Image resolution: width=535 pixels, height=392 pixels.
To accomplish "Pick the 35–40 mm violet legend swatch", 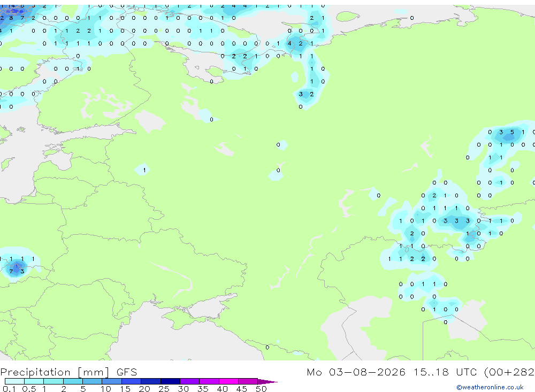I will point(209,381).
